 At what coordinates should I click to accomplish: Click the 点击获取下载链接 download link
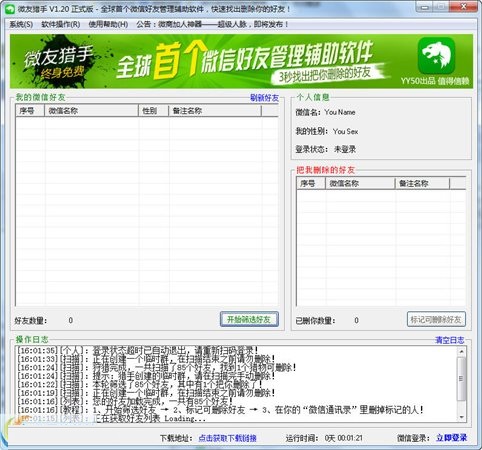click(227, 438)
